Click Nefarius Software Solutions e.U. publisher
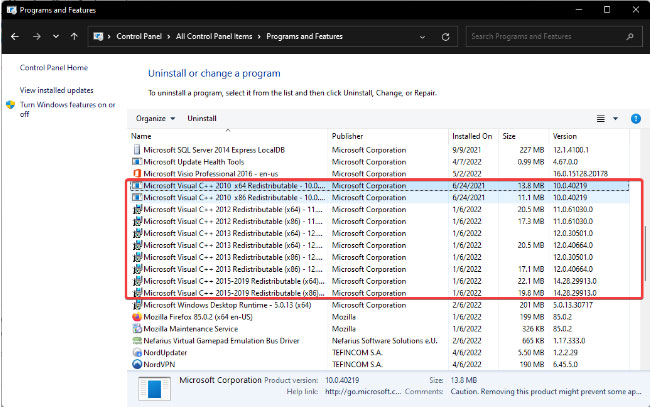The image size is (650, 407). pos(384,341)
